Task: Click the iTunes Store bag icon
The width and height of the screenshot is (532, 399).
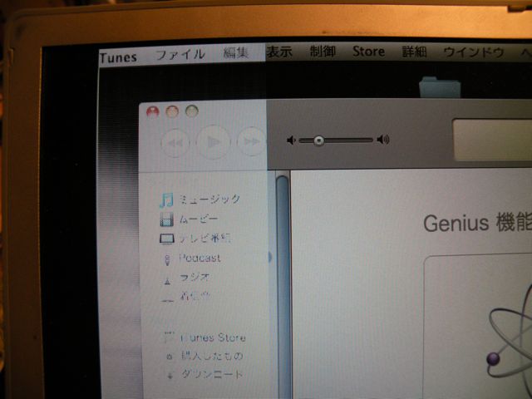Action: pos(169,337)
